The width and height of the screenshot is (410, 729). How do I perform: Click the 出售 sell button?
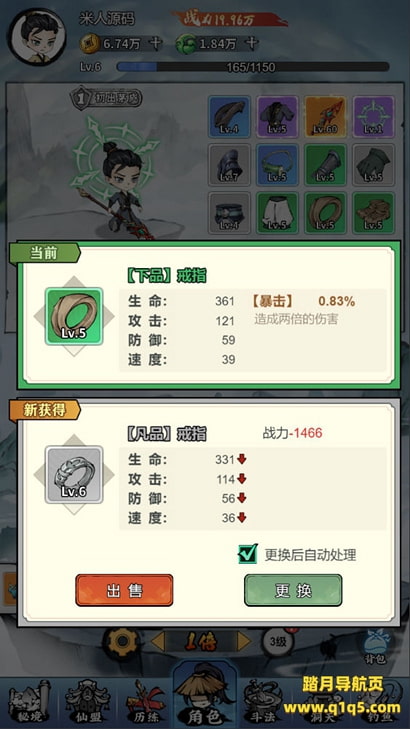click(124, 590)
